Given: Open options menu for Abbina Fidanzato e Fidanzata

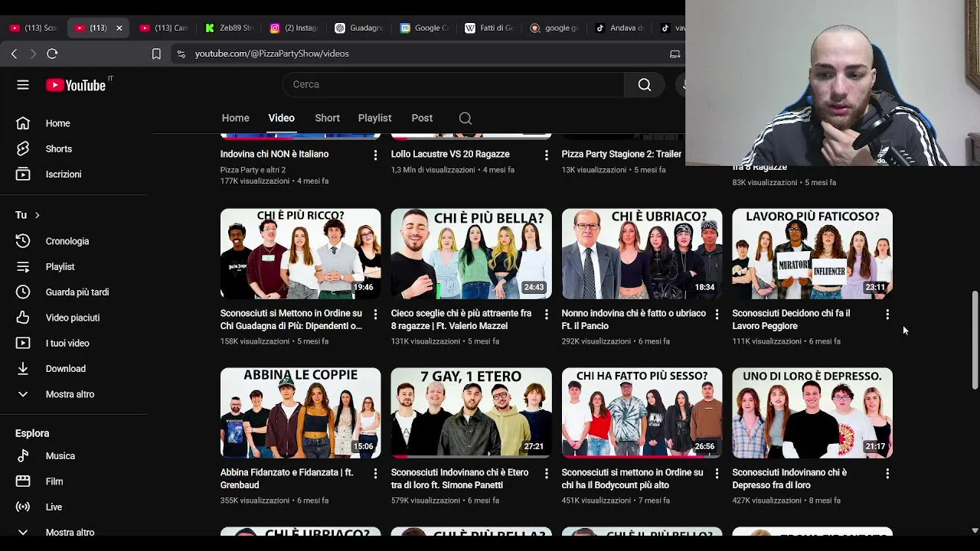Looking at the screenshot, I should coord(375,474).
